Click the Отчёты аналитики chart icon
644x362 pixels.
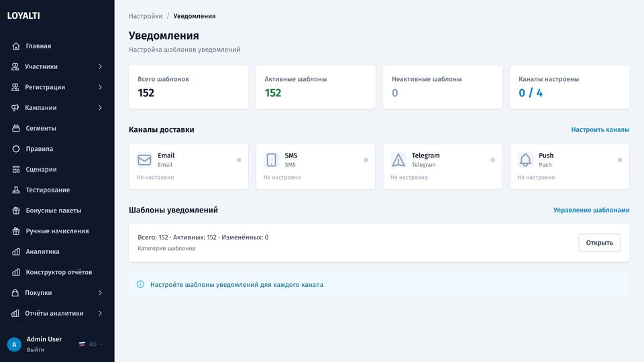(15, 313)
